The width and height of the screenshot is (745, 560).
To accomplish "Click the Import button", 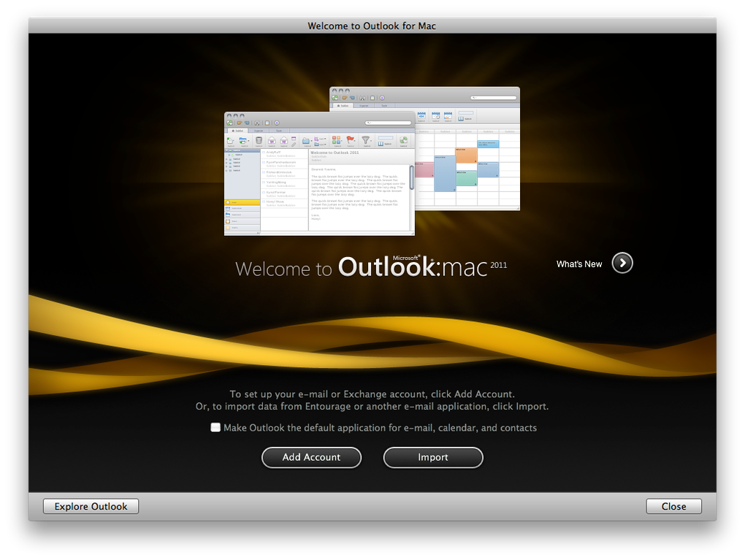I will [x=433, y=457].
